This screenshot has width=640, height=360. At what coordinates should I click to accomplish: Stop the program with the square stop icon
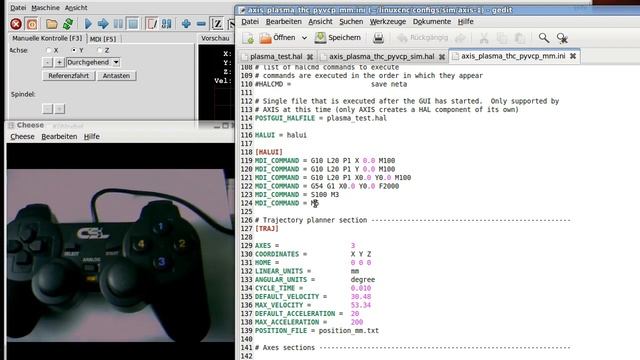[x=133, y=24]
